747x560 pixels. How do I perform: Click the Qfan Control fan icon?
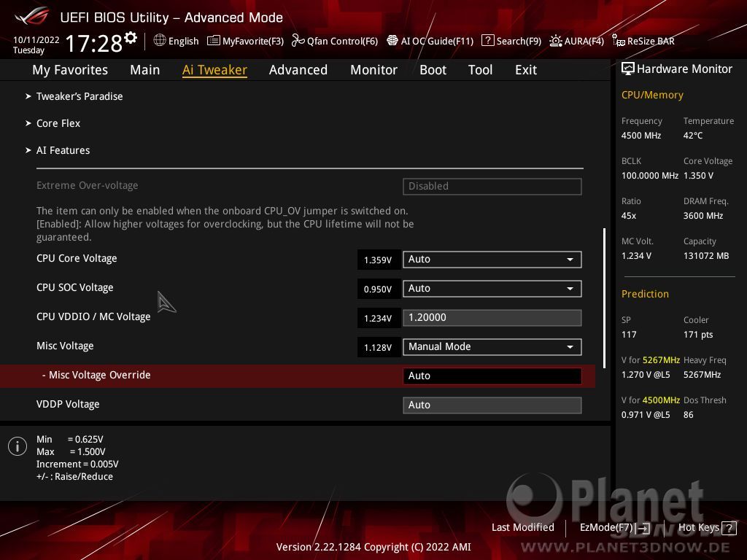pos(298,41)
